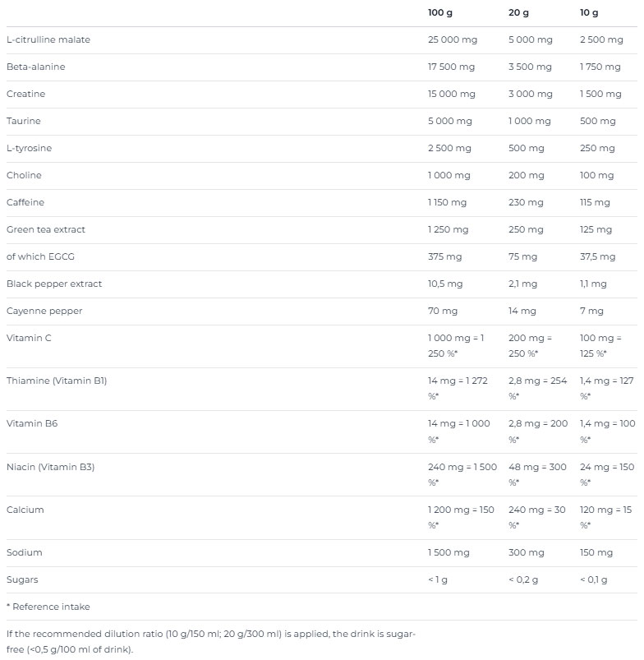Click the "100 g" column header
The height and width of the screenshot is (660, 644).
tap(440, 13)
